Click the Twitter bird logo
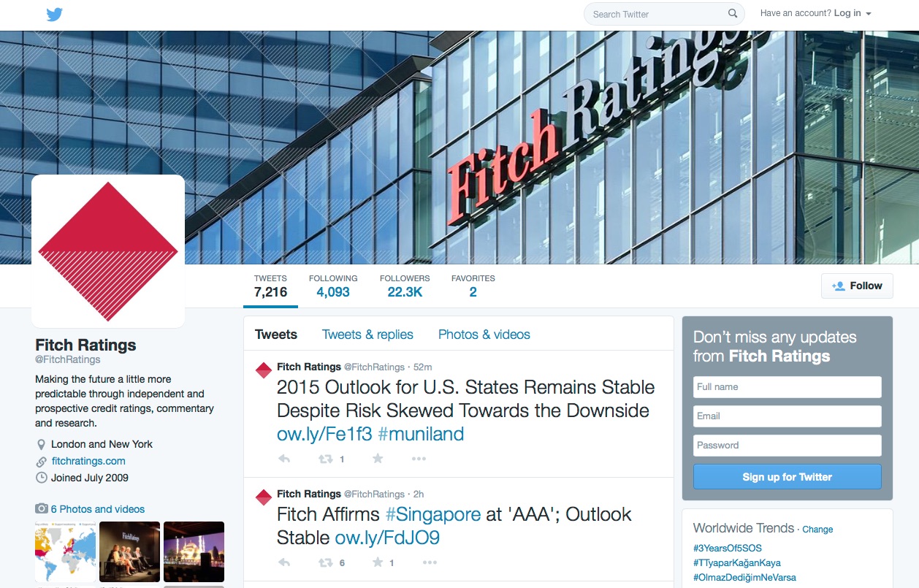The width and height of the screenshot is (919, 588). pyautogui.click(x=55, y=14)
